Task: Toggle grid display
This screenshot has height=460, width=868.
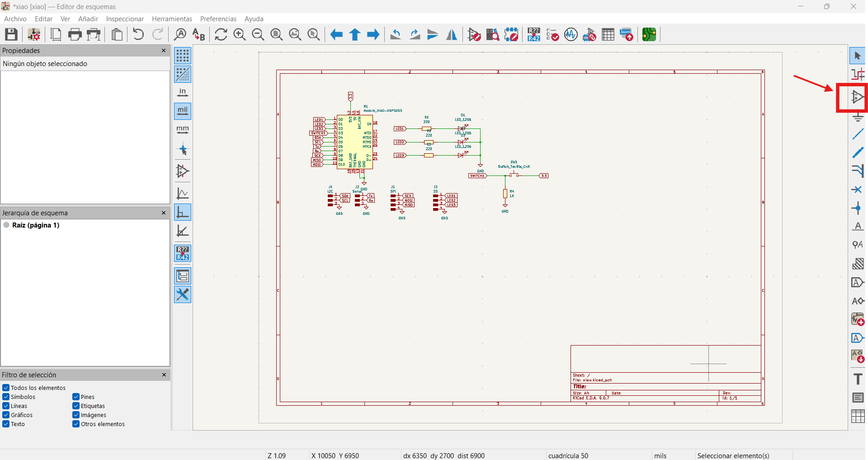Action: [183, 56]
